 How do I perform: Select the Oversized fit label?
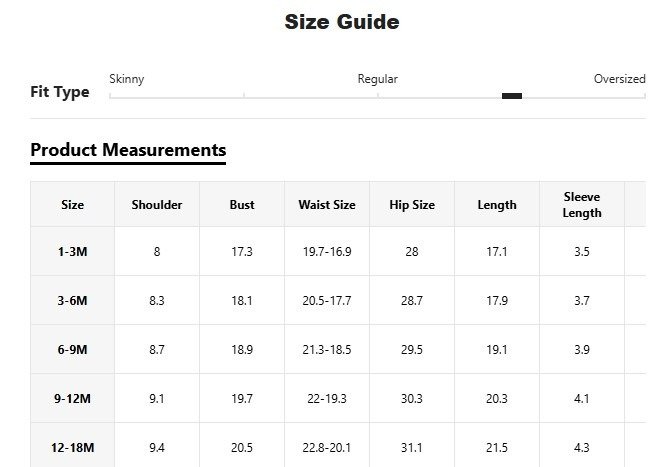pyautogui.click(x=619, y=79)
